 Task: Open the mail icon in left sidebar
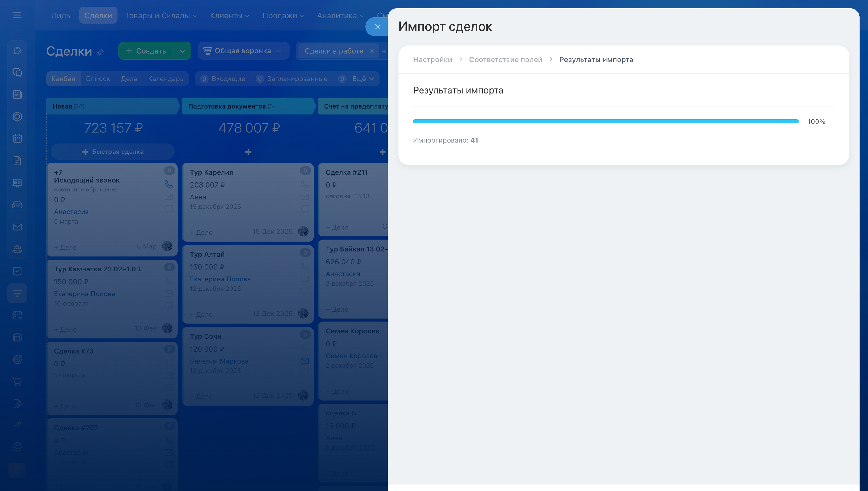(17, 227)
